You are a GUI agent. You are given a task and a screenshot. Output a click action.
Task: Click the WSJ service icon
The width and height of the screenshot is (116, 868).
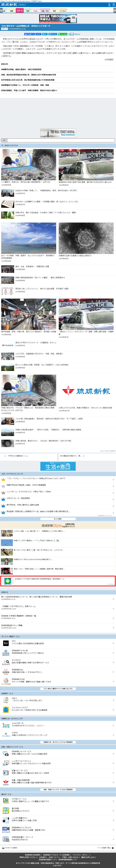pos(6,643)
